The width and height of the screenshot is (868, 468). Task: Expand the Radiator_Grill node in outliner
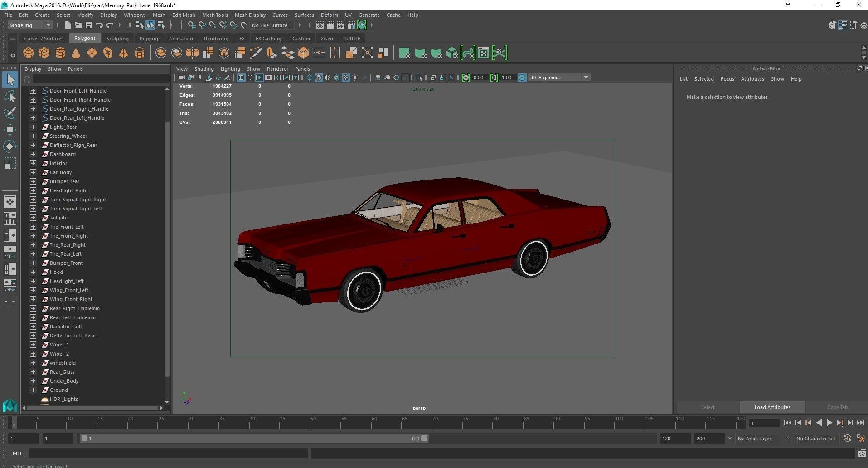33,327
